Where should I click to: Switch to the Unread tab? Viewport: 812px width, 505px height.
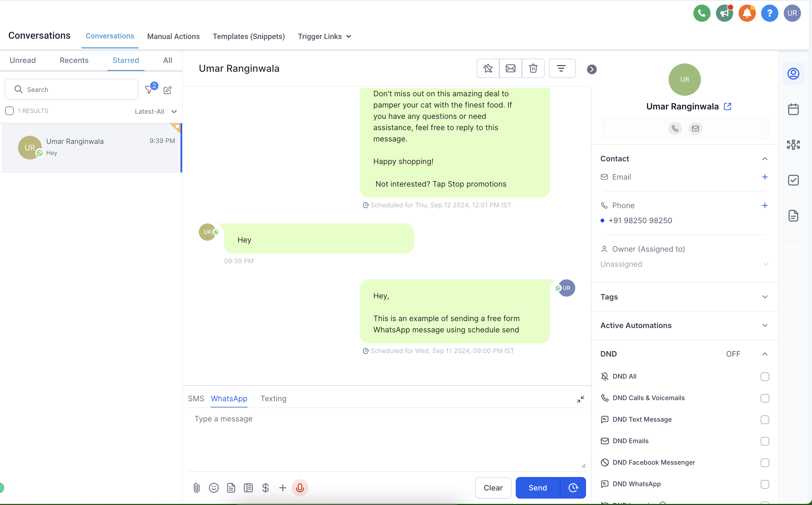point(22,61)
